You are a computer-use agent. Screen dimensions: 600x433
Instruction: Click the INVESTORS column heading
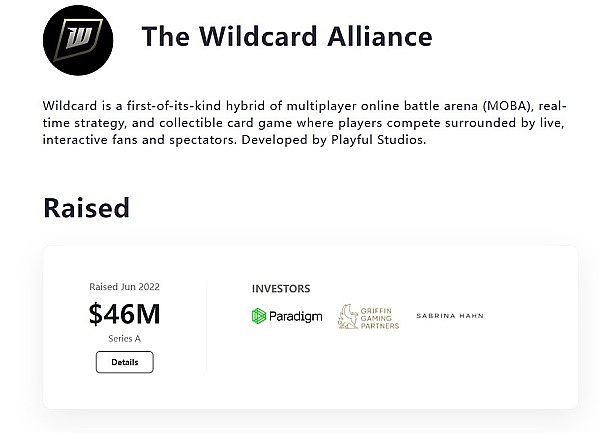(x=281, y=289)
